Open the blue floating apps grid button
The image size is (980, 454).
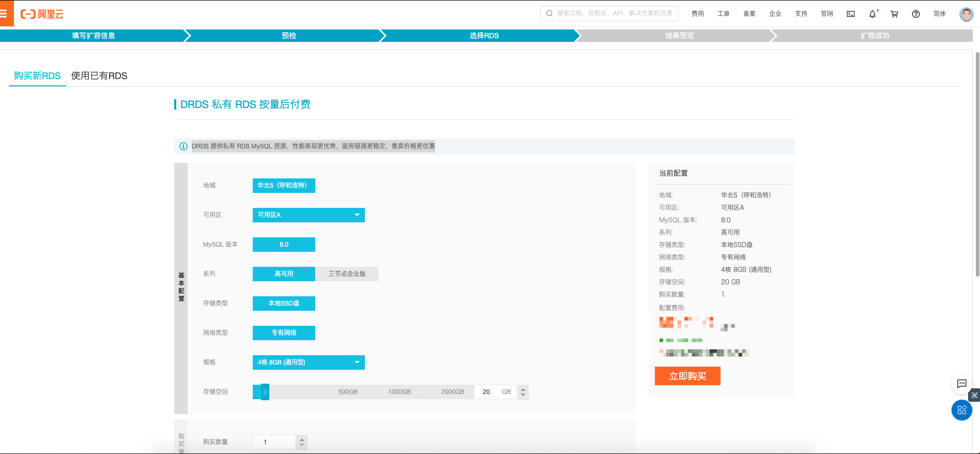[962, 410]
